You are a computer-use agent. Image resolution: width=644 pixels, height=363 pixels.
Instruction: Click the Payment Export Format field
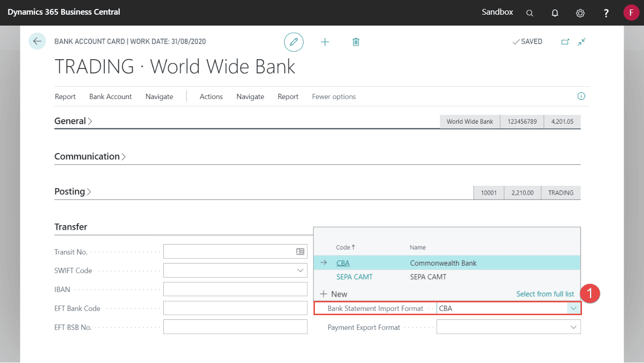coord(509,327)
